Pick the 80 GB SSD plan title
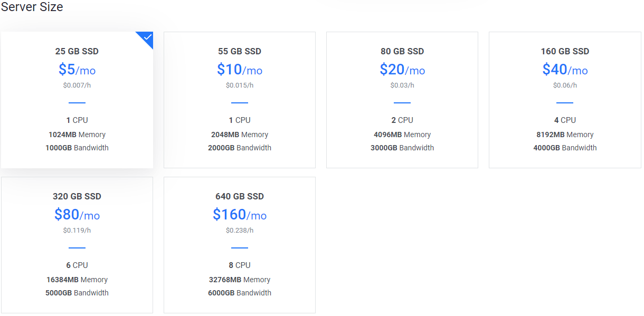644x316 pixels. click(402, 51)
